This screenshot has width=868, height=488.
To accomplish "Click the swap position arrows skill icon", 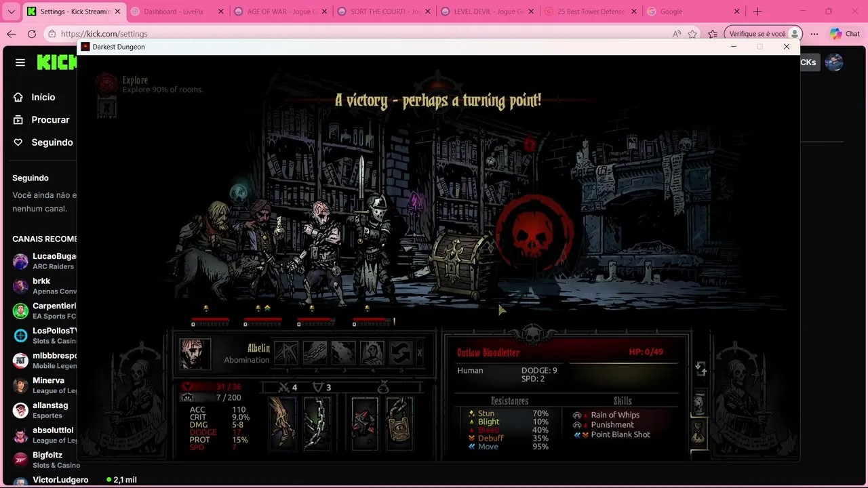I will coord(400,353).
